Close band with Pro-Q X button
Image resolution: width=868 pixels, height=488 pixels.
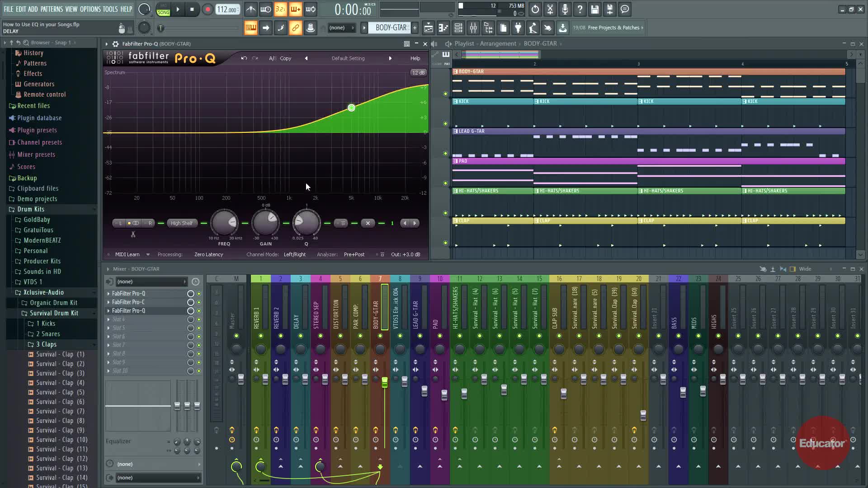pyautogui.click(x=368, y=223)
